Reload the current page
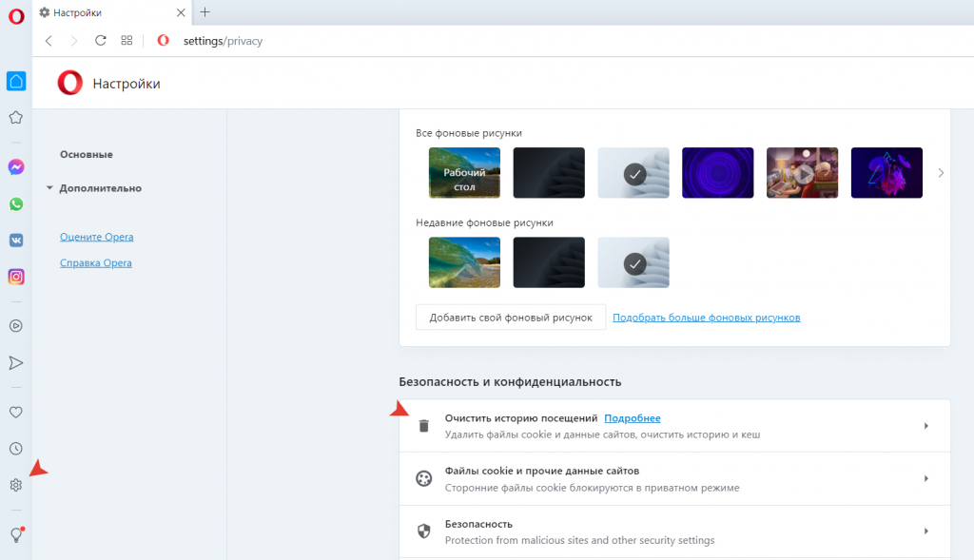 point(100,40)
